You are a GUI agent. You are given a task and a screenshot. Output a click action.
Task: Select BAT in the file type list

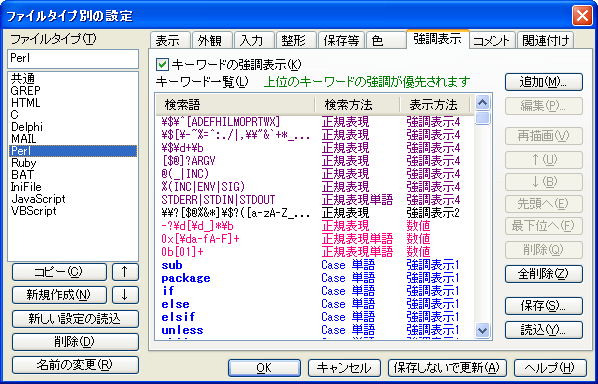[72, 175]
